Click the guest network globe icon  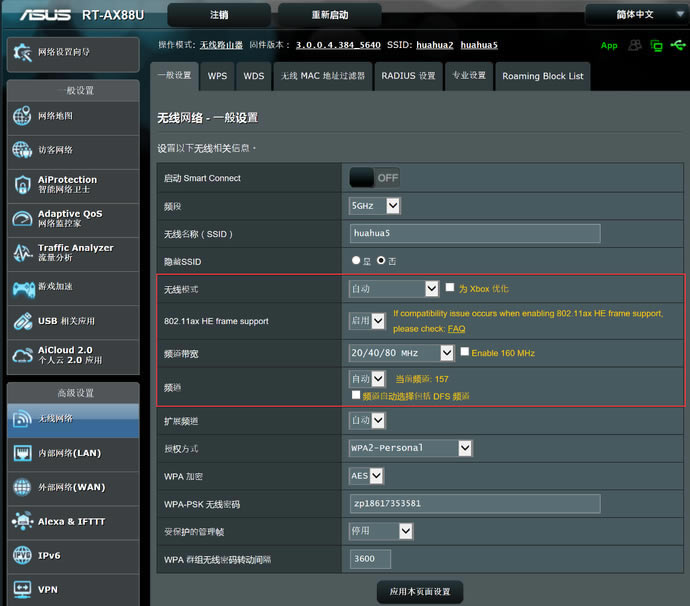click(x=22, y=150)
